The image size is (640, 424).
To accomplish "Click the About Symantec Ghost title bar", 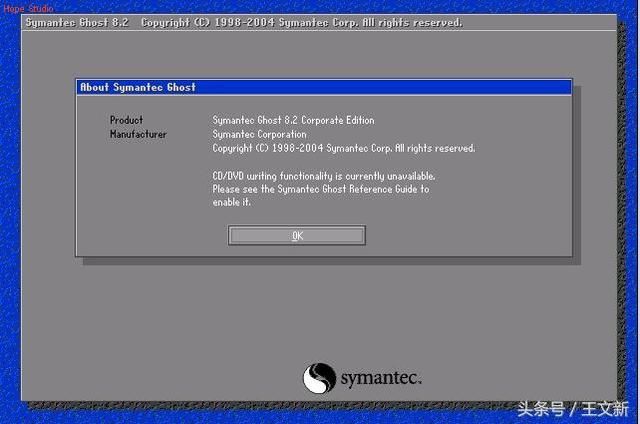I will coord(324,87).
